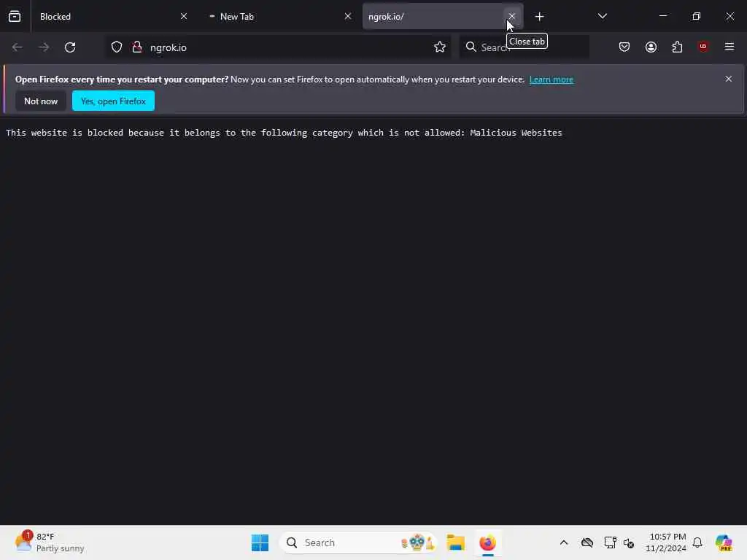This screenshot has width=747, height=560.
Task: Click Yes, open Firefox button
Action: (113, 101)
